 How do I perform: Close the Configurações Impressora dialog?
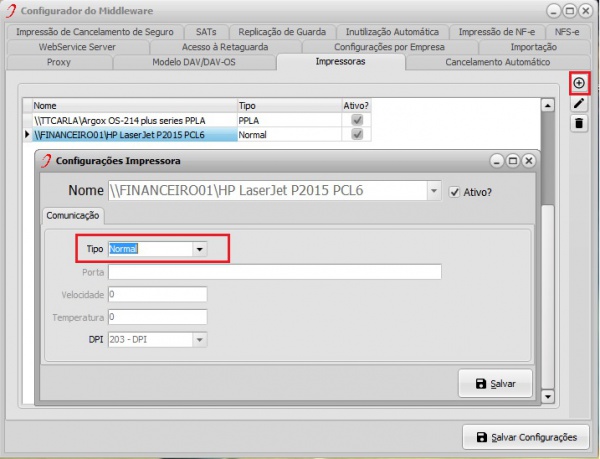(529, 160)
